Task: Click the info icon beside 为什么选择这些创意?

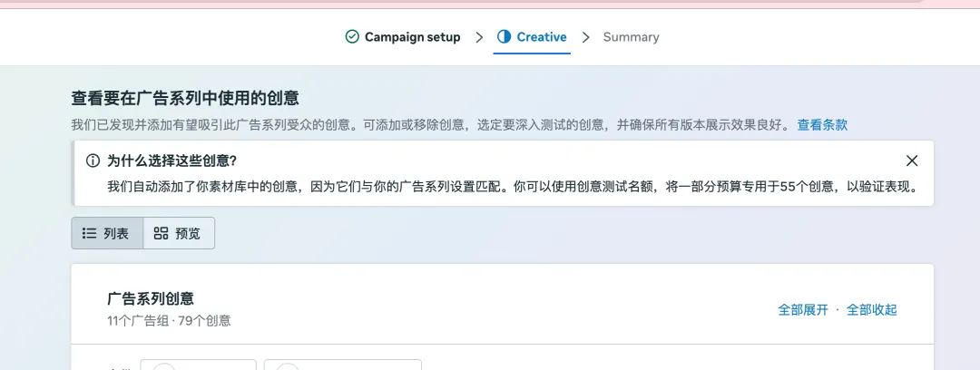Action: click(x=93, y=161)
